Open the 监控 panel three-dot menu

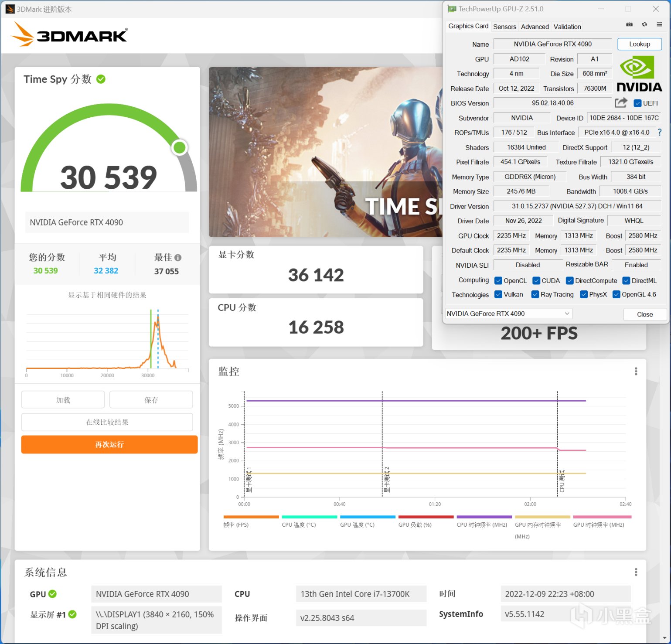tap(636, 371)
